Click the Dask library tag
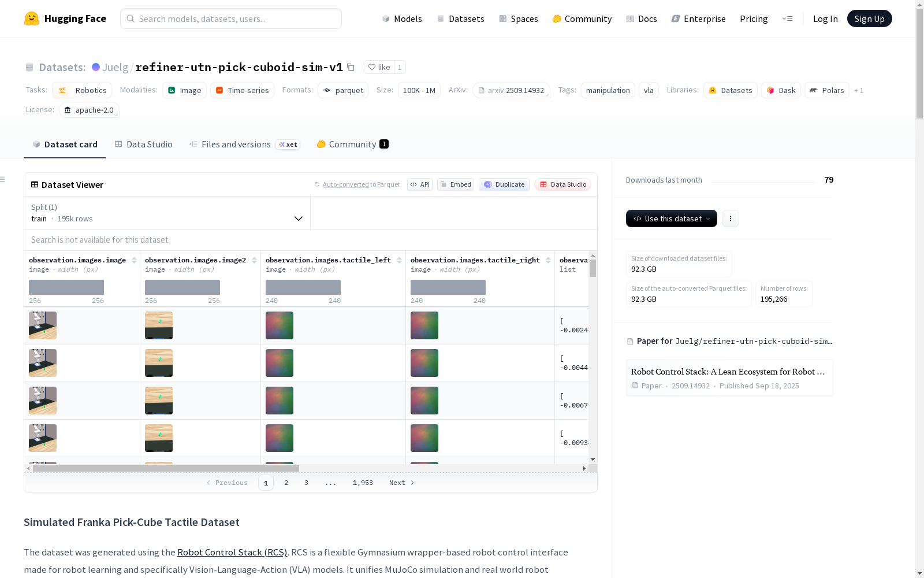The width and height of the screenshot is (924, 578). point(781,90)
